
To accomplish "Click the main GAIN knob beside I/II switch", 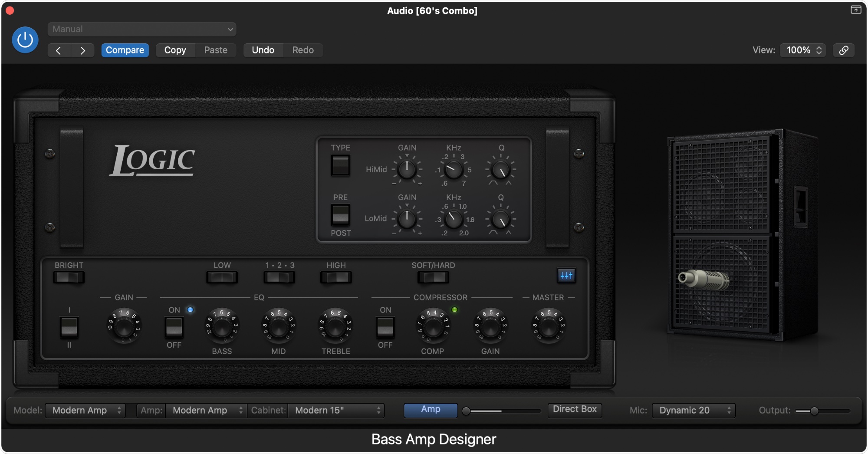I will (x=124, y=326).
